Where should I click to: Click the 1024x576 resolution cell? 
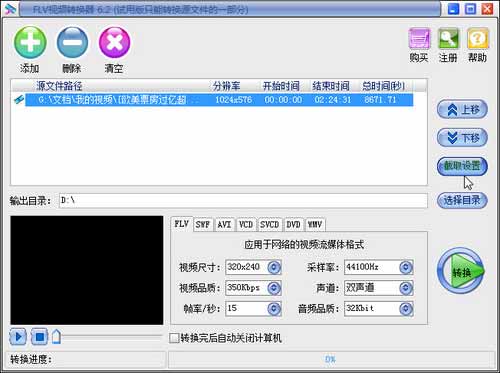click(x=233, y=100)
